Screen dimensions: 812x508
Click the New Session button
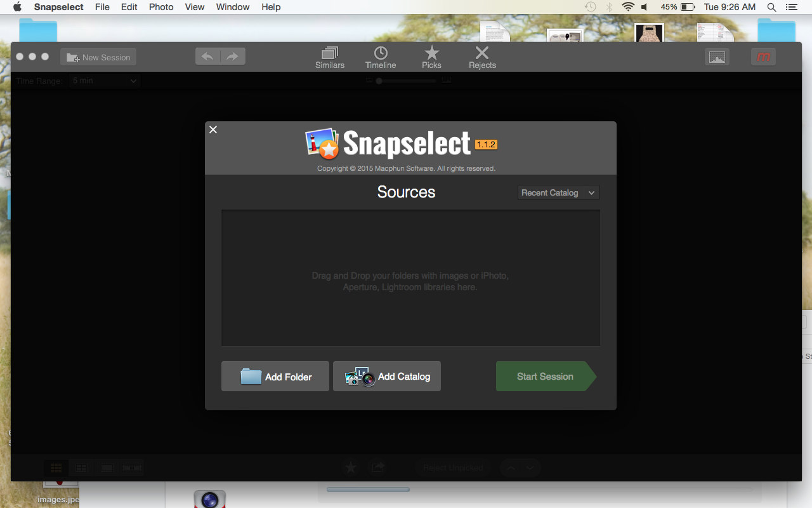coord(98,57)
